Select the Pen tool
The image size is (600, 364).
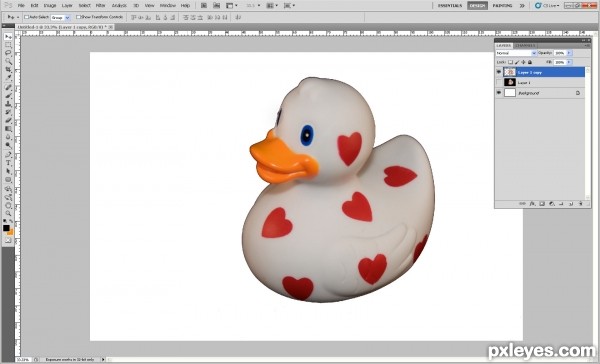(x=8, y=155)
